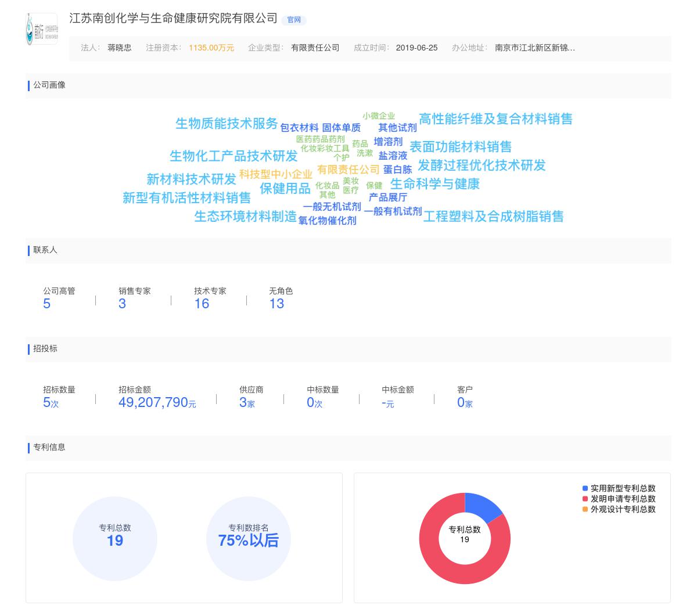Click the company name 江苏南创化学与生命健康研究院有限公司

[173, 19]
